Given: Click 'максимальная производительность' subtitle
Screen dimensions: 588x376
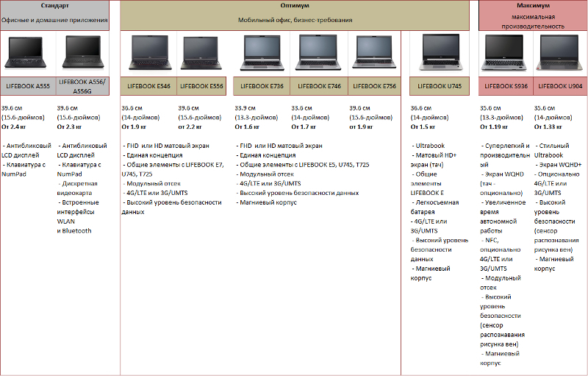Looking at the screenshot, I should [x=533, y=22].
